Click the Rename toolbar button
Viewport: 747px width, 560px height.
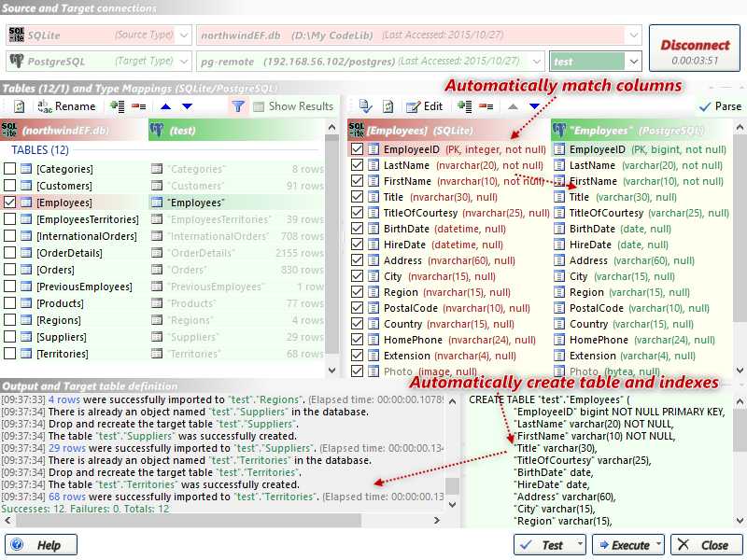[x=66, y=106]
